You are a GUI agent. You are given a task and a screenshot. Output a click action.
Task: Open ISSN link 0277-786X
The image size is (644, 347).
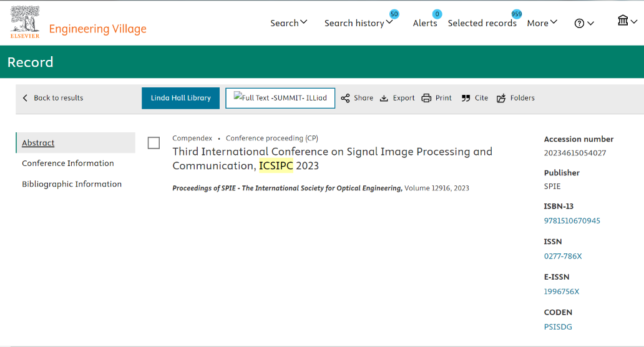(x=563, y=256)
